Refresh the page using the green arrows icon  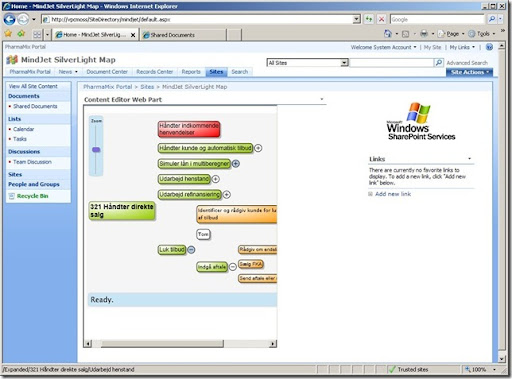tap(369, 19)
